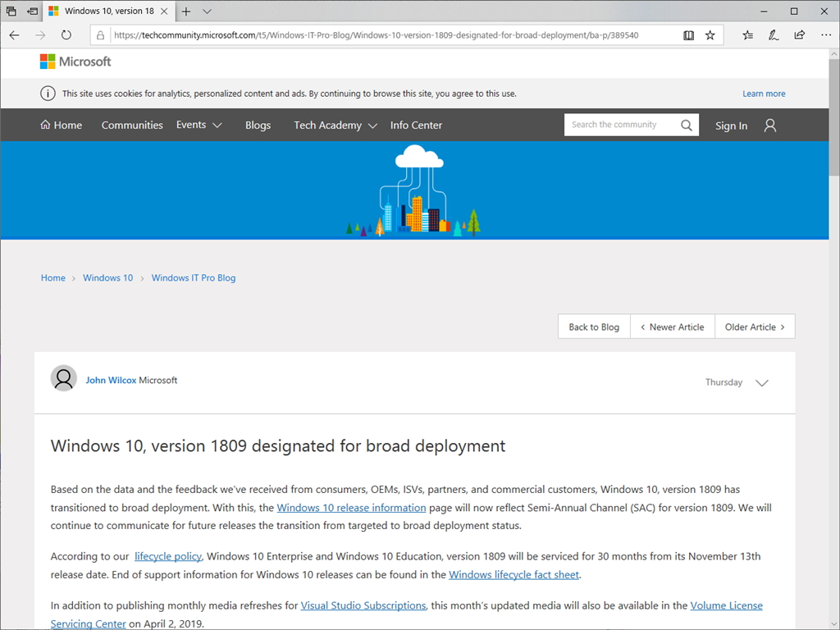Set tabs aside using the leftmost tab icon

click(11, 11)
